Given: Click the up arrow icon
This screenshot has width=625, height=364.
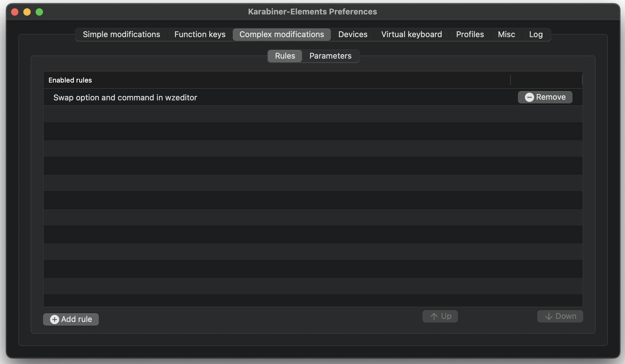Looking at the screenshot, I should [434, 316].
